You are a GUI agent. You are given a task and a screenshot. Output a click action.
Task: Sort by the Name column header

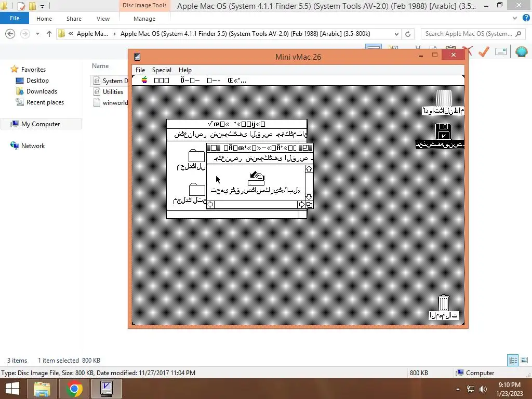click(x=100, y=66)
